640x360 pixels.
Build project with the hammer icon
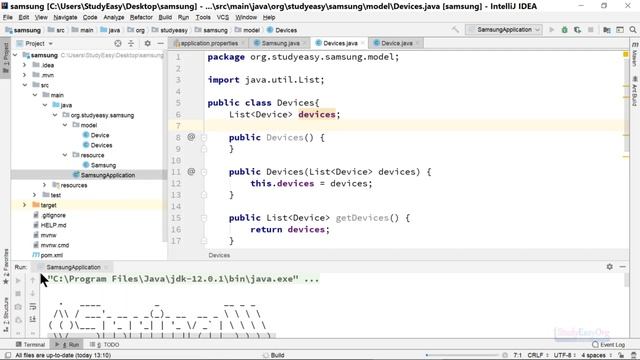pyautogui.click(x=455, y=30)
